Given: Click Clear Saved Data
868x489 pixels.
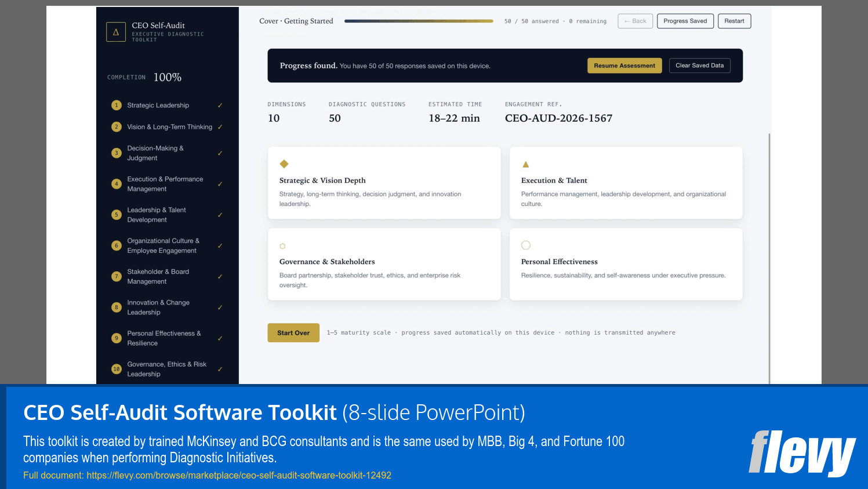Looking at the screenshot, I should pyautogui.click(x=699, y=66).
